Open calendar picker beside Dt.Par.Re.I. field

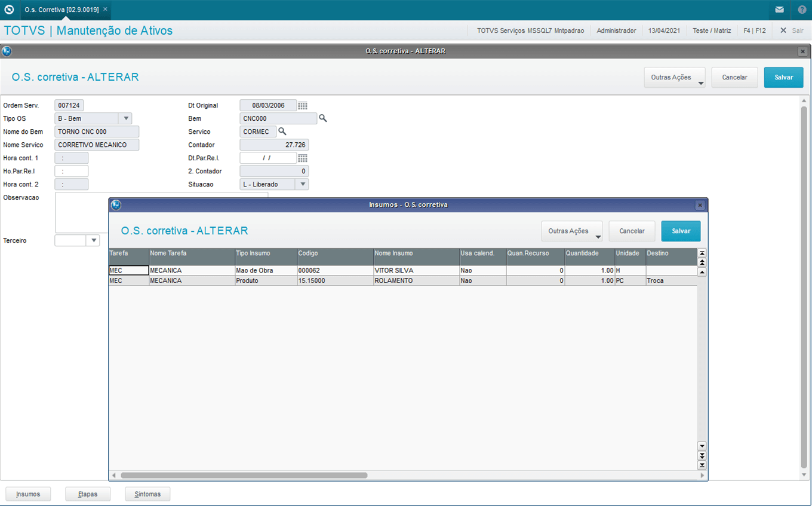[x=303, y=158]
